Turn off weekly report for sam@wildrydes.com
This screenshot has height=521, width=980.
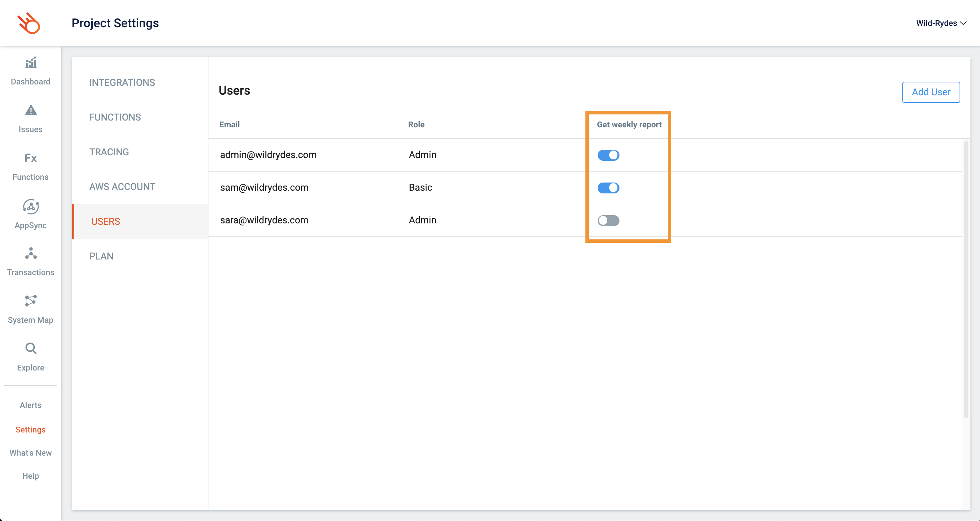(608, 188)
